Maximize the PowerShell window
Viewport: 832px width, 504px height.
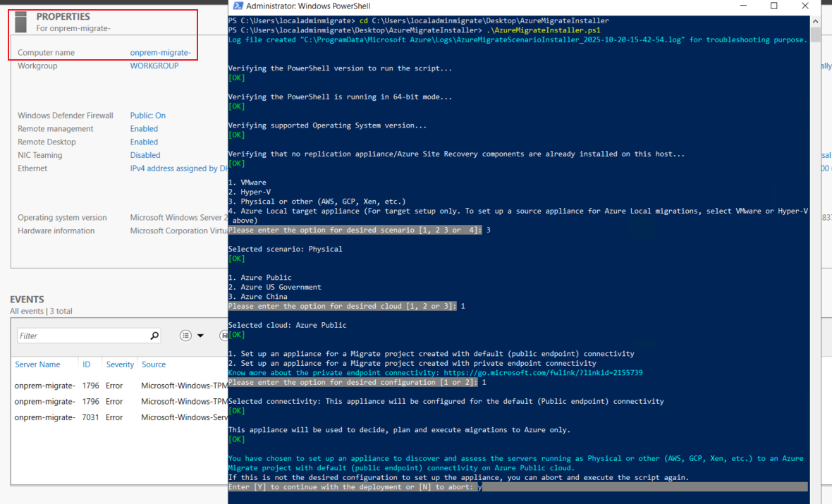point(773,6)
